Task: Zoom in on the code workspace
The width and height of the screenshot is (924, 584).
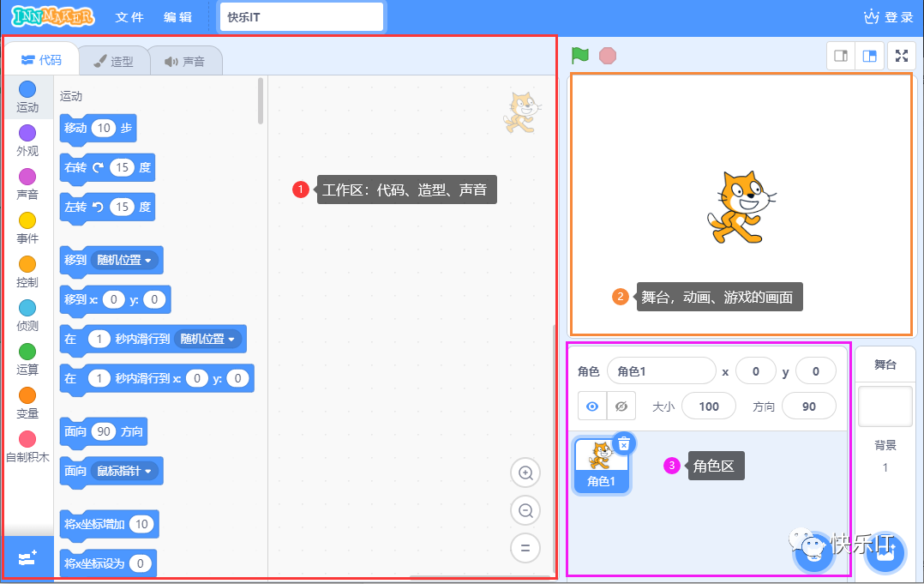Action: click(525, 473)
